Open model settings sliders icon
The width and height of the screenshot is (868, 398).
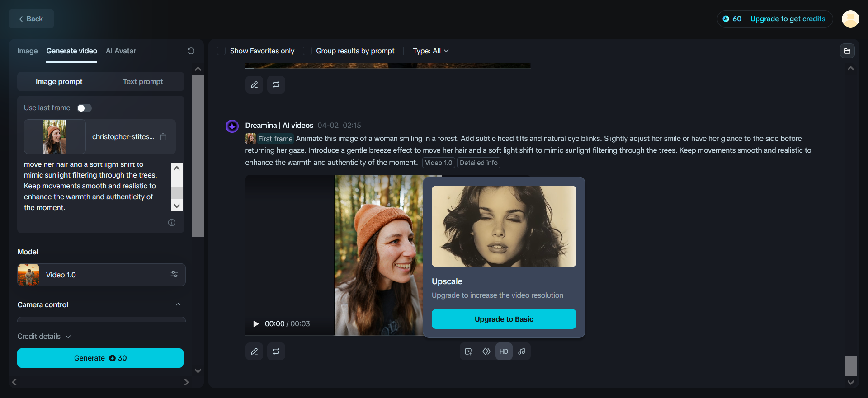(174, 274)
